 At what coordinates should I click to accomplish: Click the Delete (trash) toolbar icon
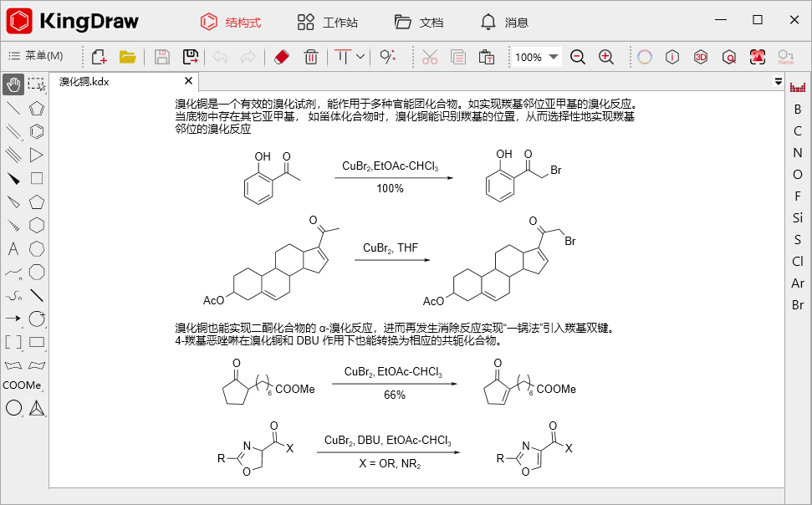(x=310, y=56)
